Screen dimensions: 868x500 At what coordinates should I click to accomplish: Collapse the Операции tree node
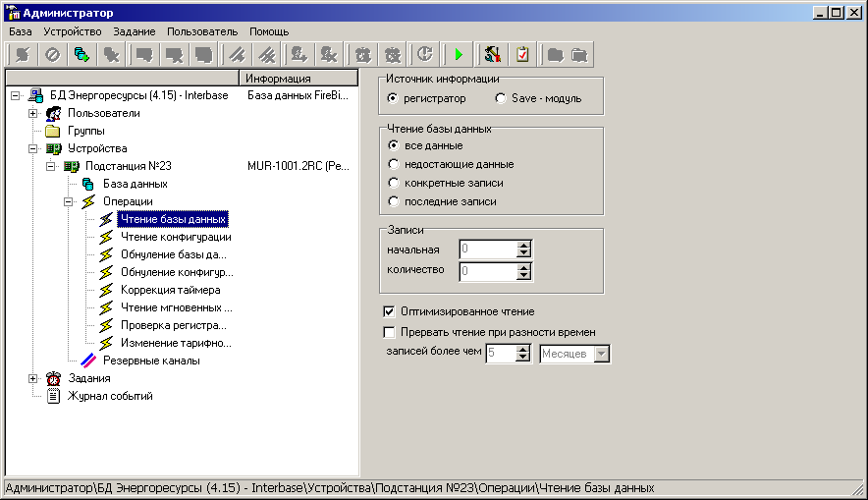(x=69, y=201)
